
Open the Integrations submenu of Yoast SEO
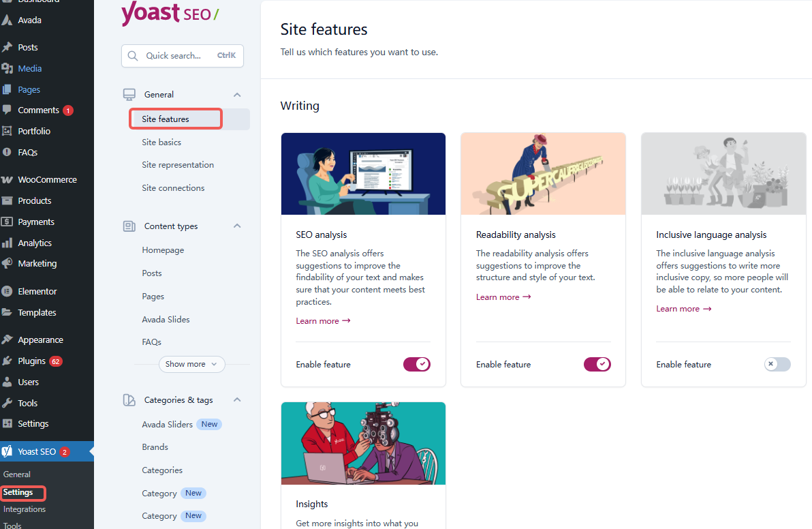[25, 509]
